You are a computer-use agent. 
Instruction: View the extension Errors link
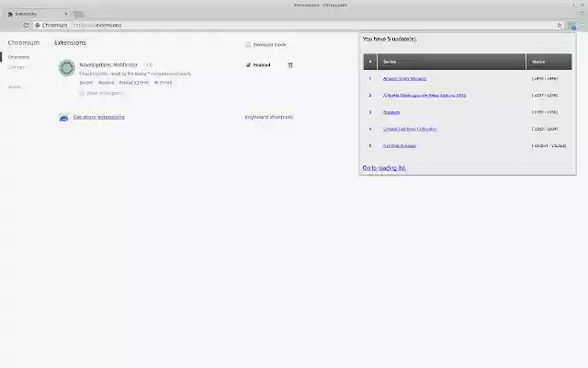coord(164,83)
